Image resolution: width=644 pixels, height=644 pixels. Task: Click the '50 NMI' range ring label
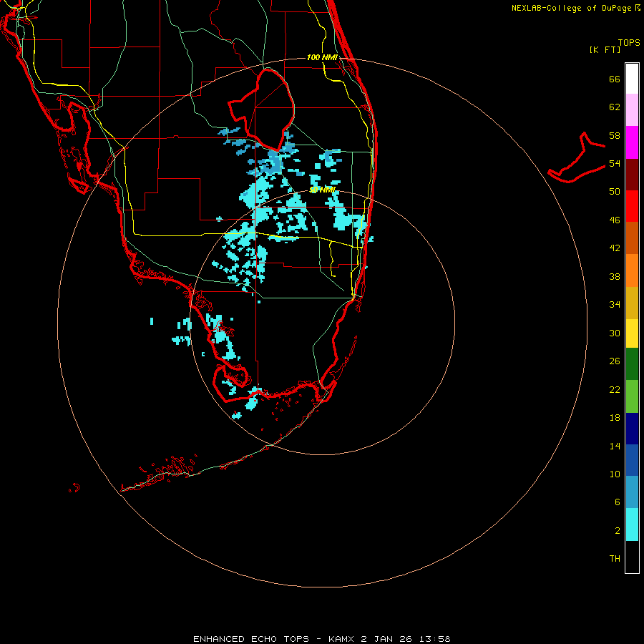322,190
